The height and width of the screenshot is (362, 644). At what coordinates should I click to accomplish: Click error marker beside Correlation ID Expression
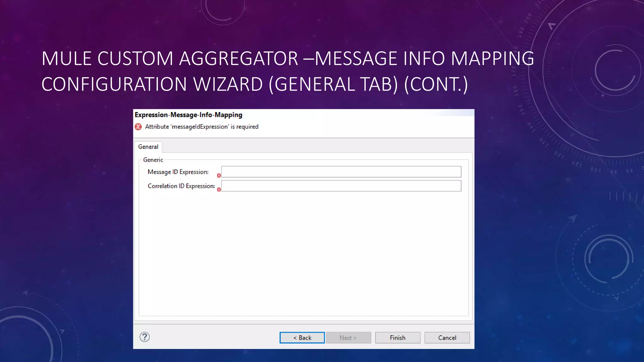219,189
